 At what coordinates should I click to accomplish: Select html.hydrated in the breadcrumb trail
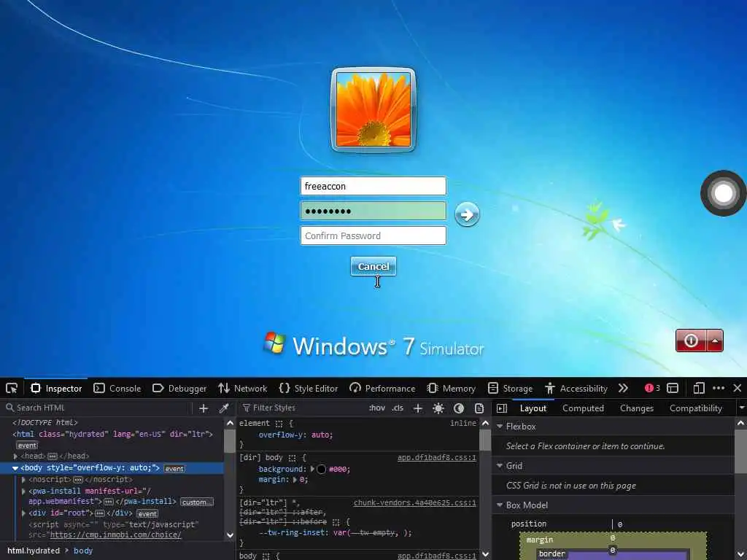(x=34, y=551)
